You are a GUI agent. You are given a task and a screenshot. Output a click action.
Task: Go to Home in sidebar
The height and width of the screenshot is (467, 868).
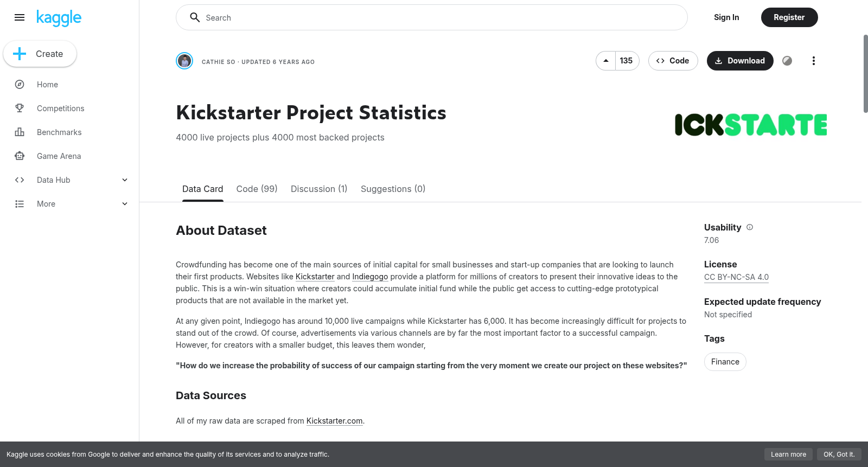point(47,85)
